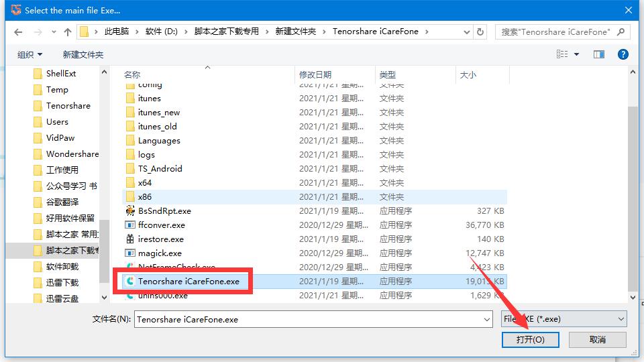This screenshot has height=362, width=644.
Task: Select Temp folder in sidebar
Action: [x=57, y=89]
